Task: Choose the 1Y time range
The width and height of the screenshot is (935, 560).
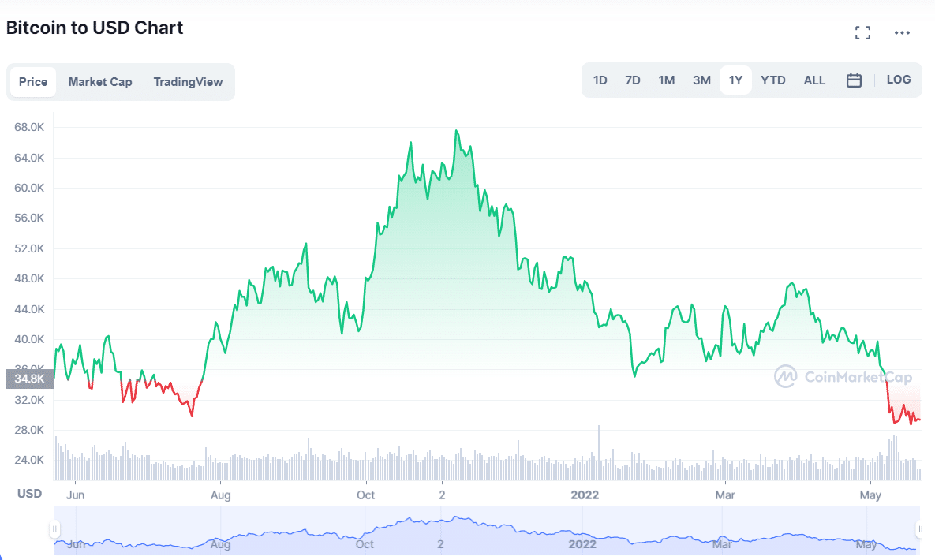Action: tap(735, 80)
